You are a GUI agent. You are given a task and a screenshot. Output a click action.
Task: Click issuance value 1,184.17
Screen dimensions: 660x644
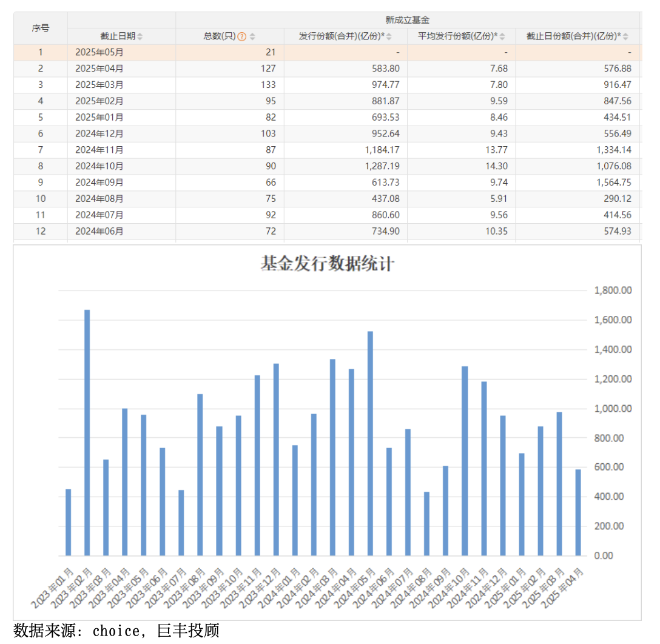[382, 150]
